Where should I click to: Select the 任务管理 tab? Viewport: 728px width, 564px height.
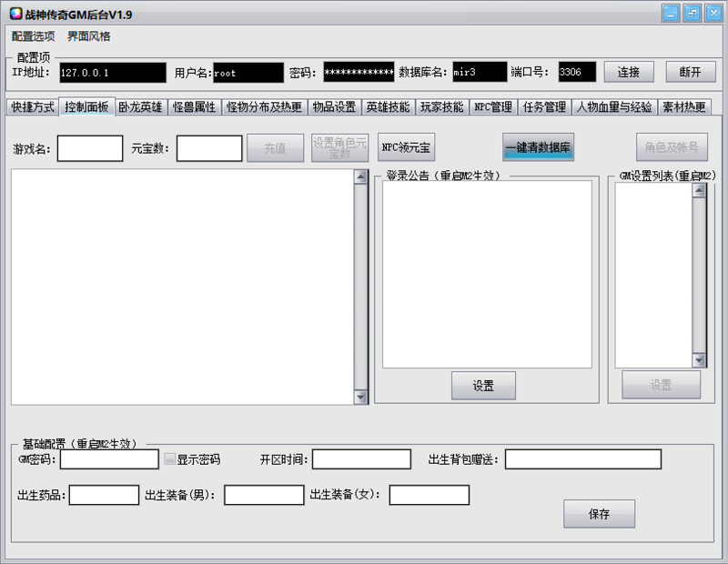544,106
